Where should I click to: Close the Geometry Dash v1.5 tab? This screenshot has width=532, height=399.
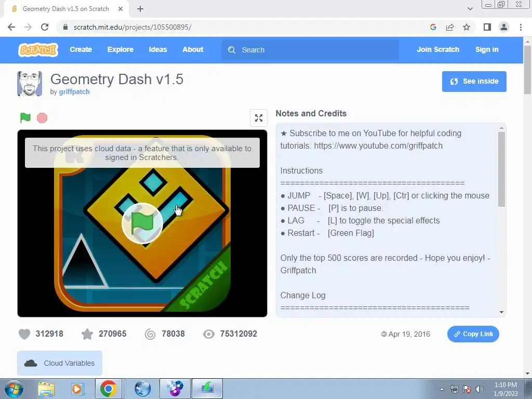121,9
